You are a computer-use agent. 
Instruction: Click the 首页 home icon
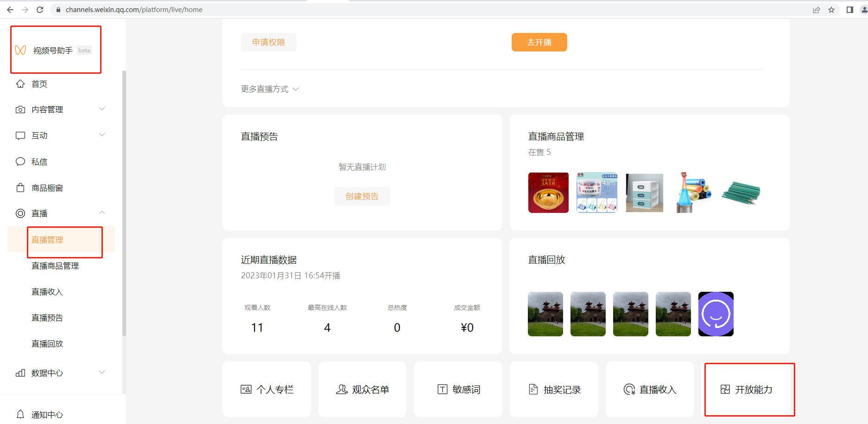coord(20,84)
